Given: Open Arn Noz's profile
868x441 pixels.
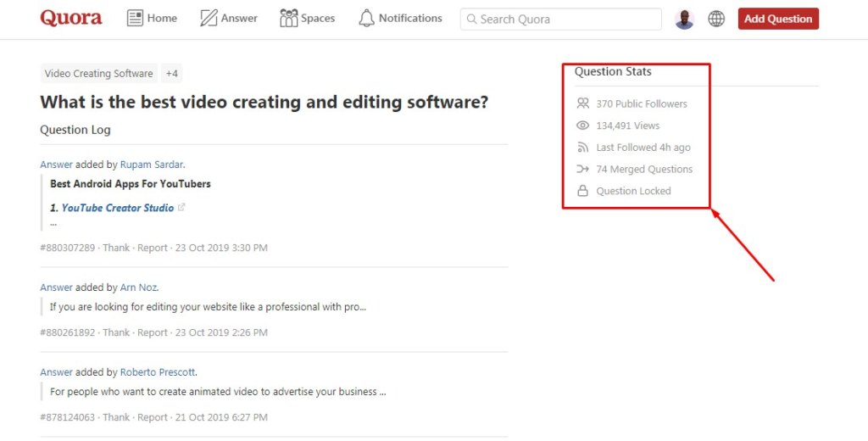Looking at the screenshot, I should click(138, 287).
